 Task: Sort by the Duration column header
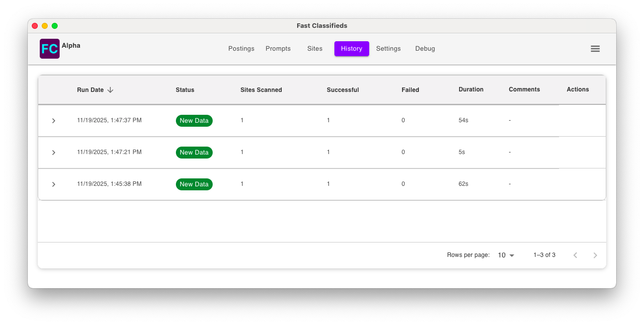click(x=471, y=89)
